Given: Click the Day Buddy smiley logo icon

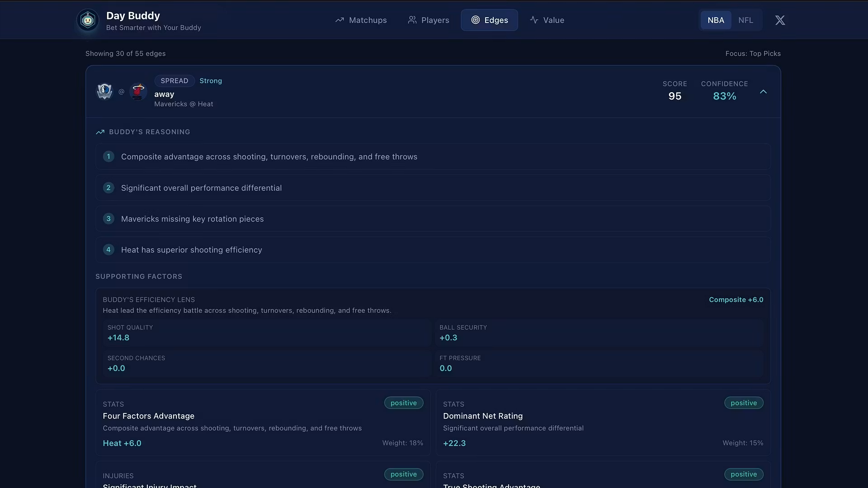Looking at the screenshot, I should (x=88, y=20).
